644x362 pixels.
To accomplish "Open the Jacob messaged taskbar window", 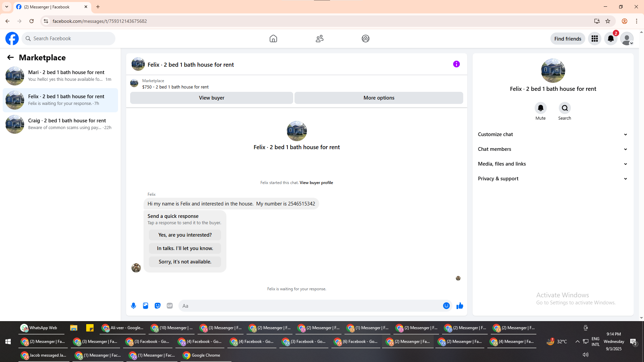I will pyautogui.click(x=44, y=355).
